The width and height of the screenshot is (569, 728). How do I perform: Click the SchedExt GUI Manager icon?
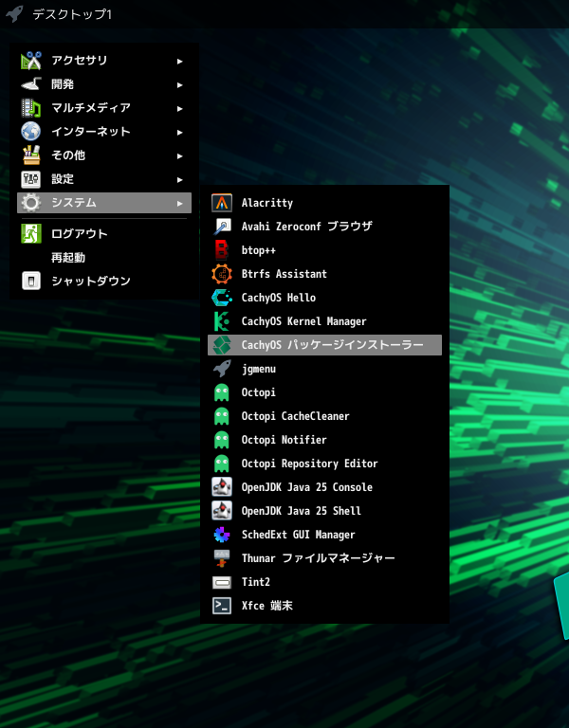(x=222, y=535)
